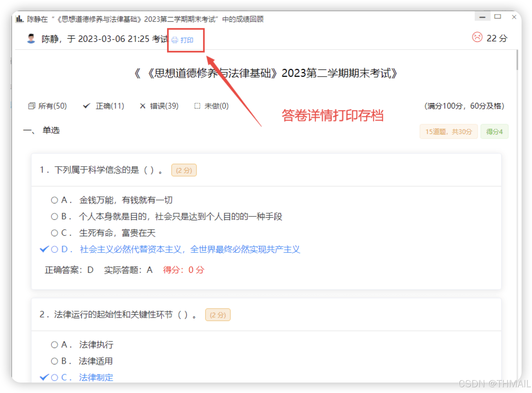This screenshot has height=393, width=532.
Task: Switch to the 正确(11) filter tab
Action: coord(110,106)
